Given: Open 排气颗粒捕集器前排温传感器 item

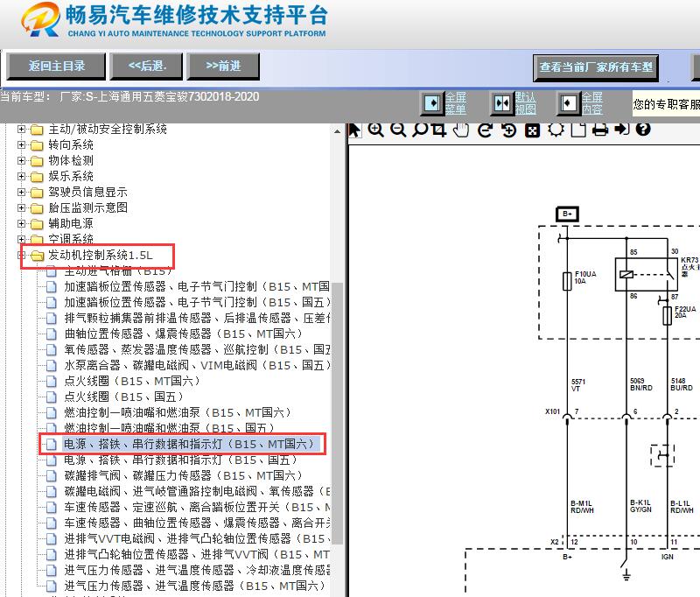Looking at the screenshot, I should (x=197, y=318).
